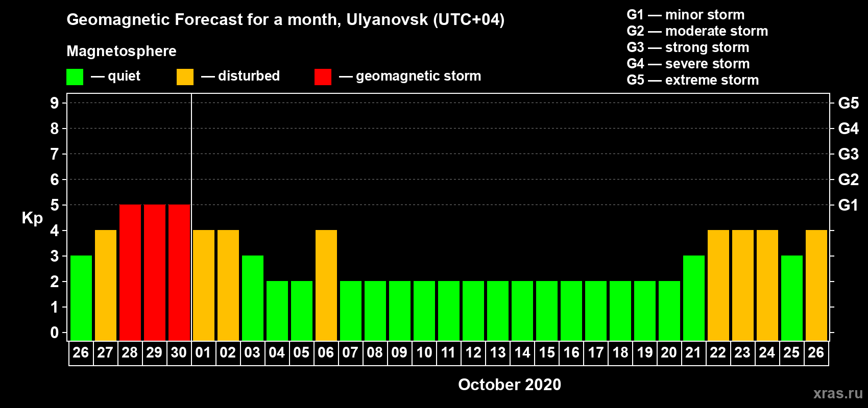Click the '— geomagnetic storm' legend label
This screenshot has height=408, width=868.
410,76
